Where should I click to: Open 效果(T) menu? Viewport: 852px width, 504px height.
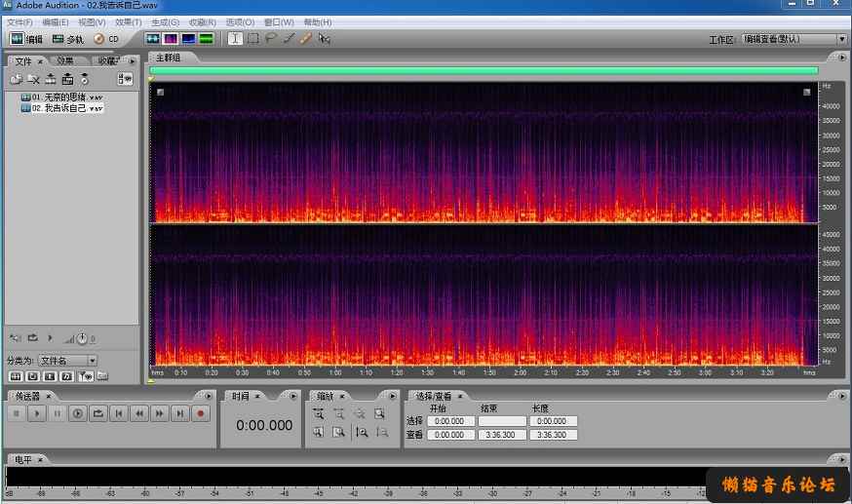[x=129, y=22]
